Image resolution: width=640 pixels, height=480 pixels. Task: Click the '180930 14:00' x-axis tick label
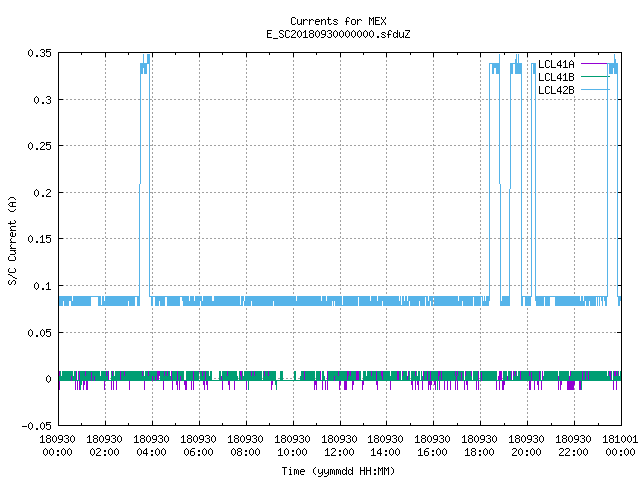(x=386, y=445)
